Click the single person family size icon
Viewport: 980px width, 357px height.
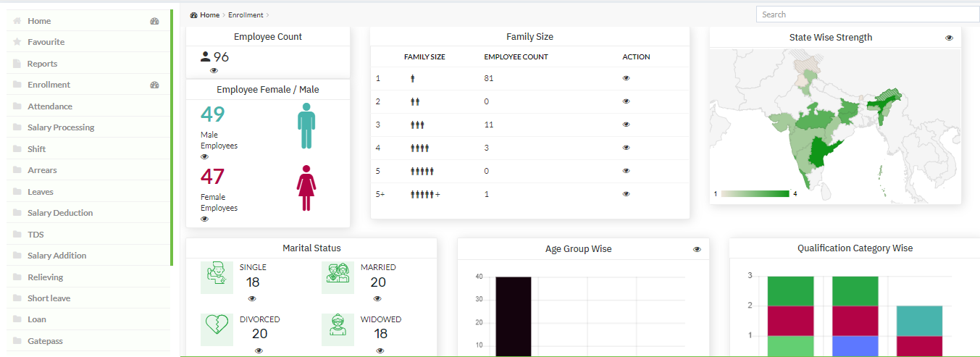(413, 78)
